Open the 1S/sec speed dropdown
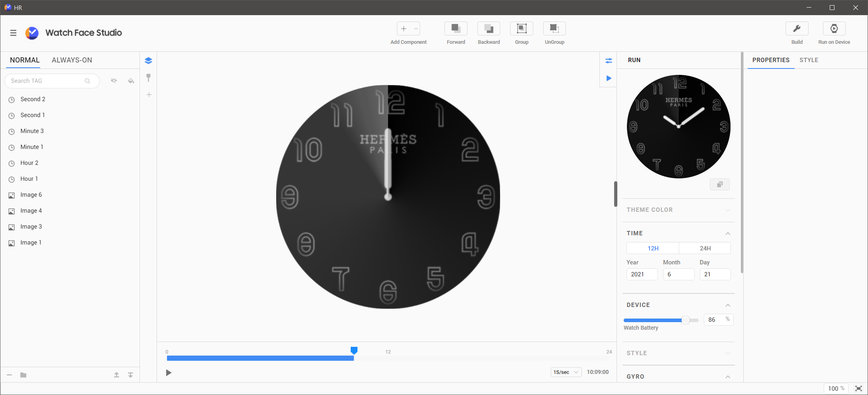 tap(566, 372)
